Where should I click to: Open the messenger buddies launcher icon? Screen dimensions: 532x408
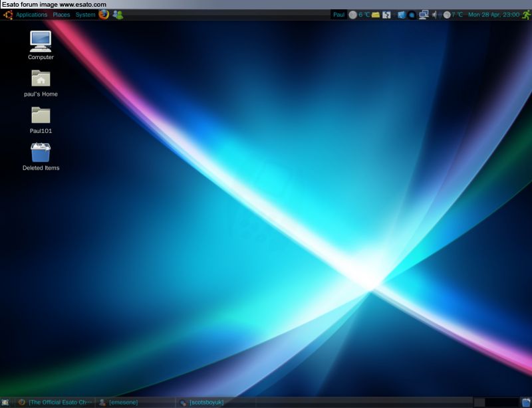point(118,15)
